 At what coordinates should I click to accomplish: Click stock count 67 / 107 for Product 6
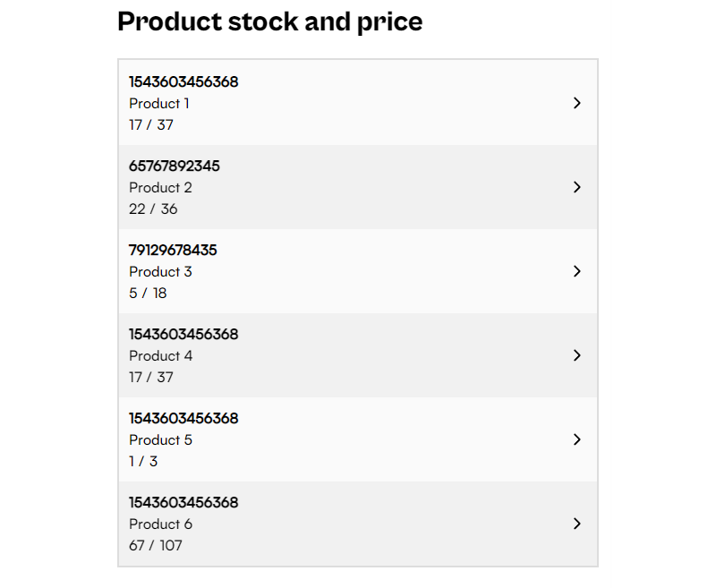coord(158,545)
